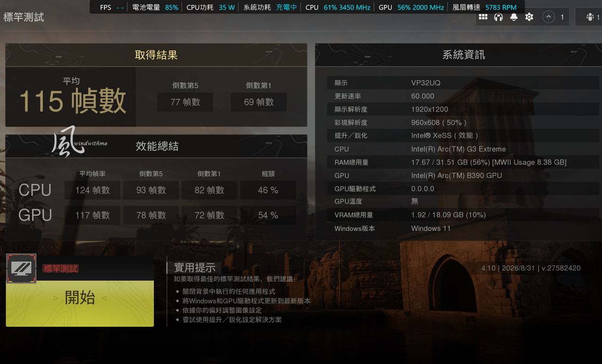The width and height of the screenshot is (602, 364).
Task: Click the 效能總結 panel header
Action: tap(156, 146)
